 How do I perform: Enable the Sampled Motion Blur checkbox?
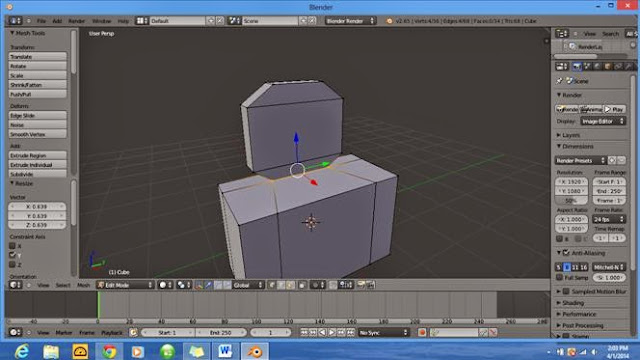click(566, 291)
